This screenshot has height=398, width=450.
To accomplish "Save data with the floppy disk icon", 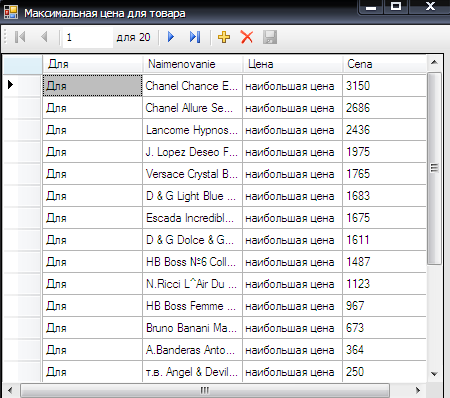I will click(270, 37).
